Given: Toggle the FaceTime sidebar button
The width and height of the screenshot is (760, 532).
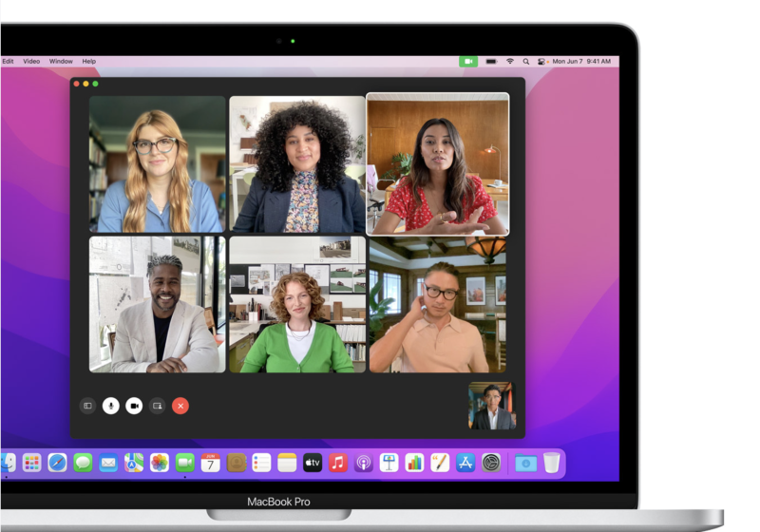Looking at the screenshot, I should coord(87,406).
